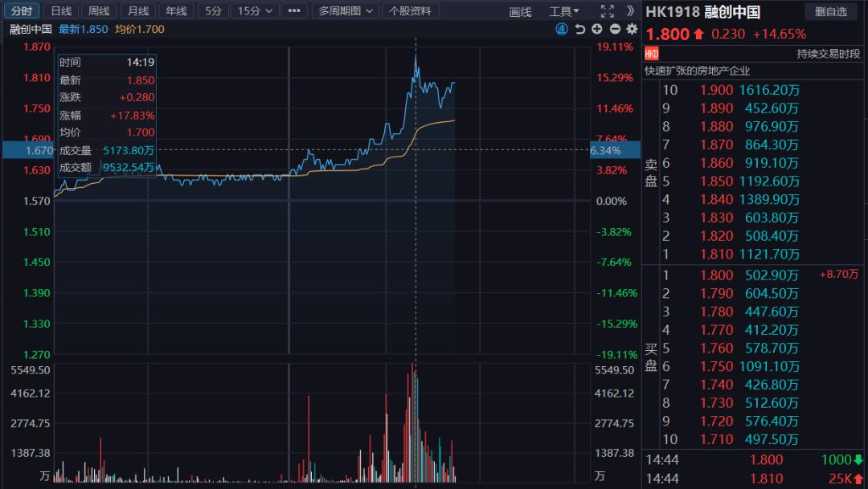Select the 5分 five-minute chart tab

pyautogui.click(x=213, y=11)
